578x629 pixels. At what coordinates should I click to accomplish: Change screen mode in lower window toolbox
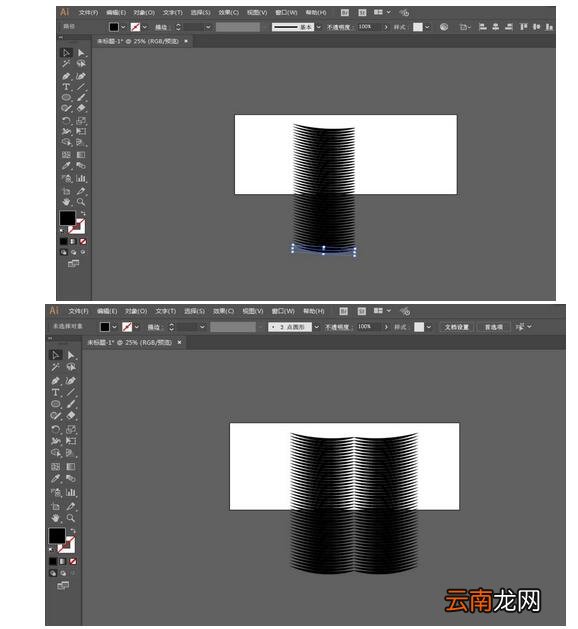tap(63, 585)
